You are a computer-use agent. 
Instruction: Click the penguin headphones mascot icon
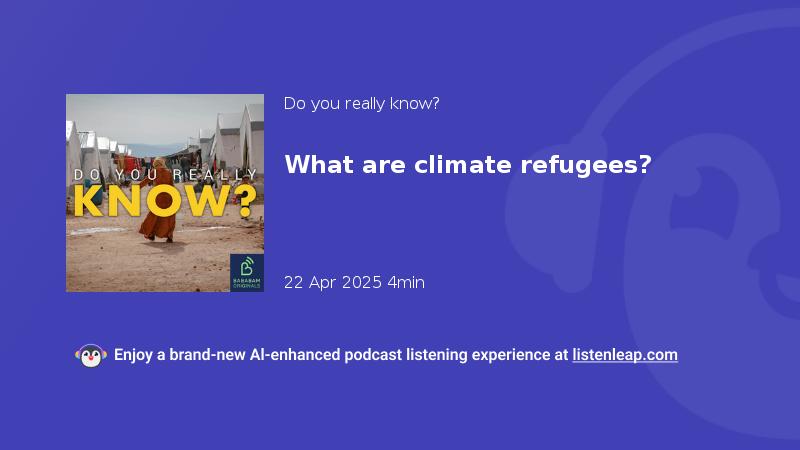tap(91, 356)
